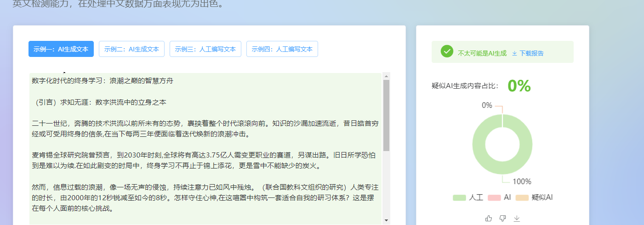Click the green donut chart ring

[479, 144]
